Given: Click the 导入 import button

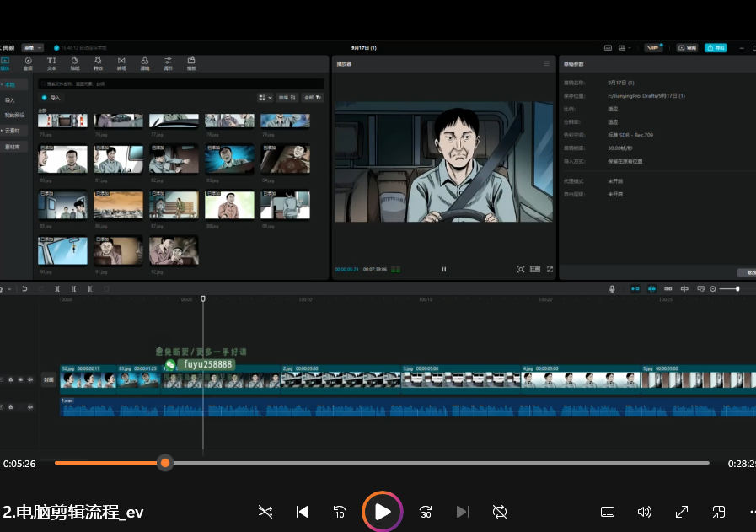Looking at the screenshot, I should click(x=51, y=98).
